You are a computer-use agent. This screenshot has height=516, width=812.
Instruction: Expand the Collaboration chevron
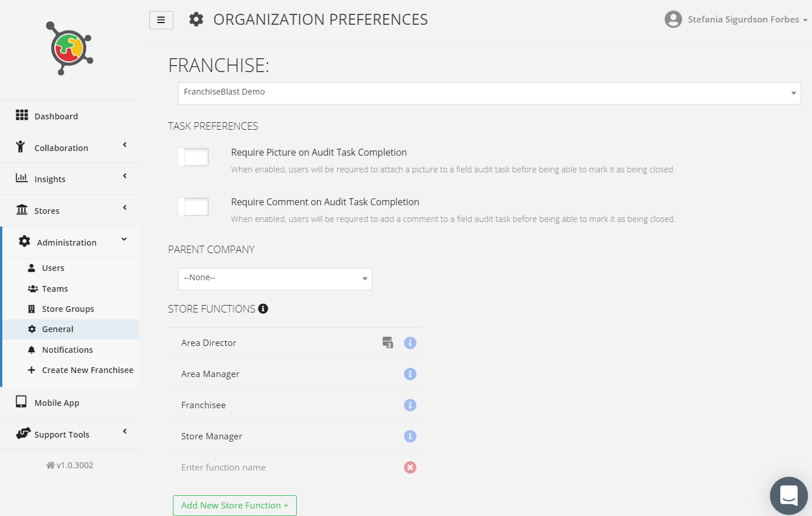(x=124, y=145)
